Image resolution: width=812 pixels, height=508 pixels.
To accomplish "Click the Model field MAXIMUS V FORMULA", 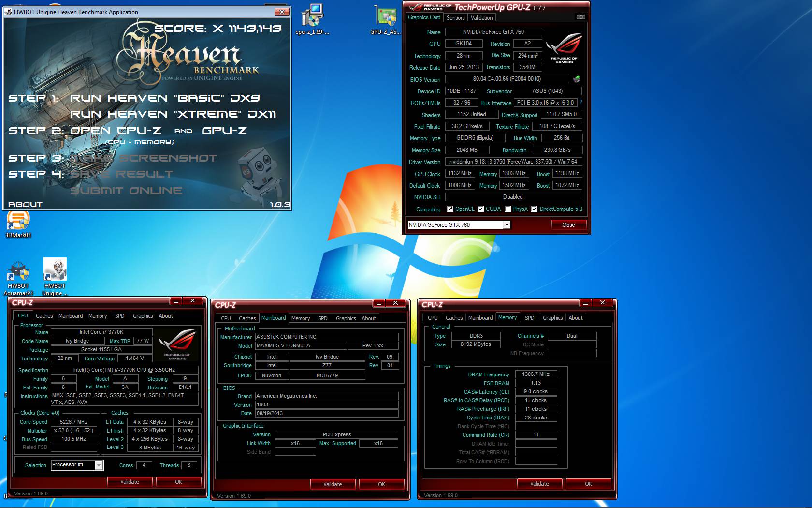I will (301, 345).
